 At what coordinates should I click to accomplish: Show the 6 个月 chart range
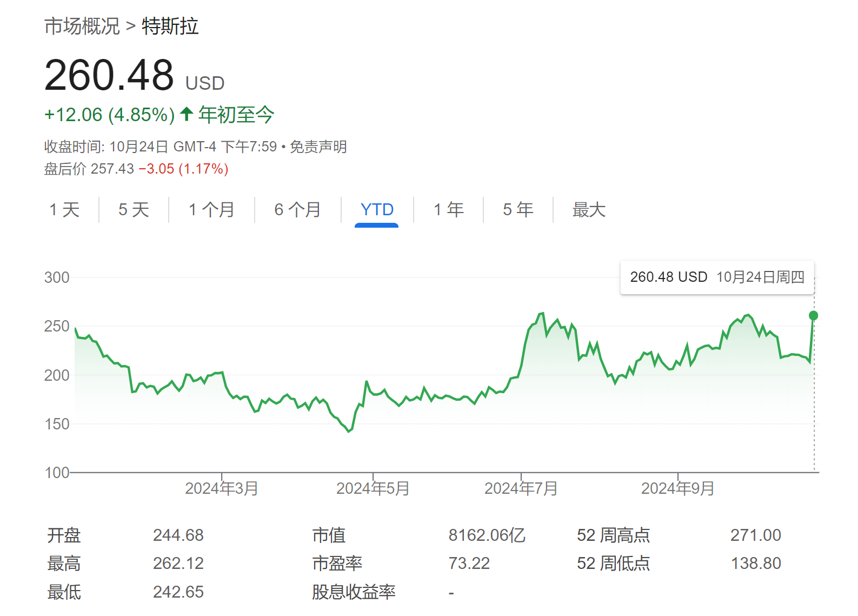297,210
